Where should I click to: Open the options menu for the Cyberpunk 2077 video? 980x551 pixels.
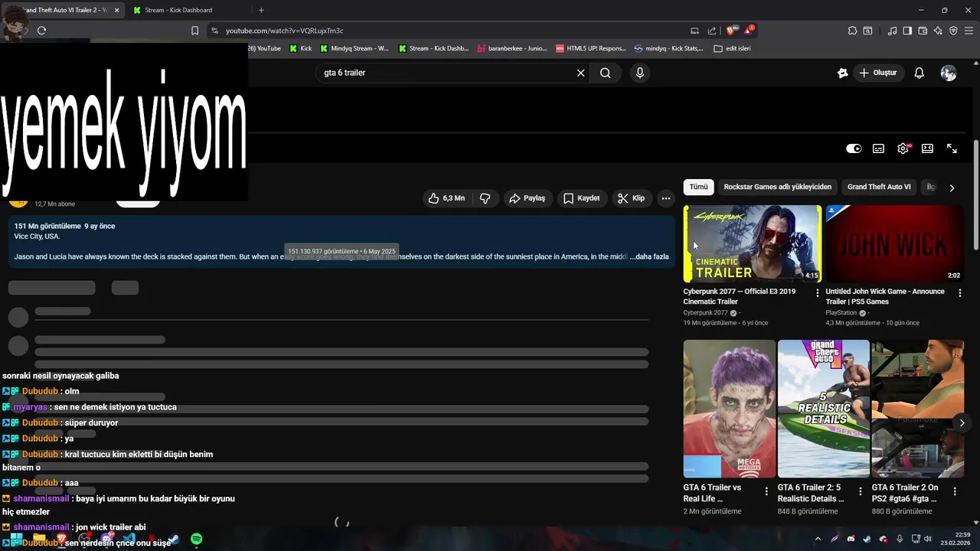(817, 292)
